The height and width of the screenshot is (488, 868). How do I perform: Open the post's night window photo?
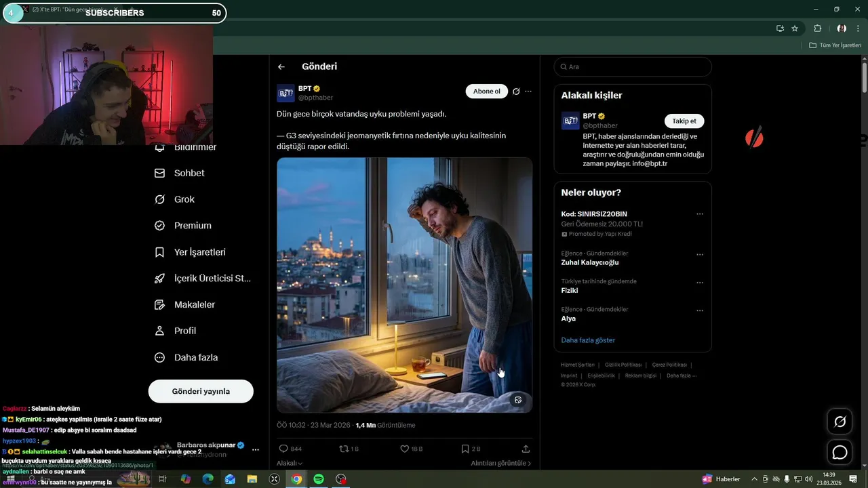[404, 285]
